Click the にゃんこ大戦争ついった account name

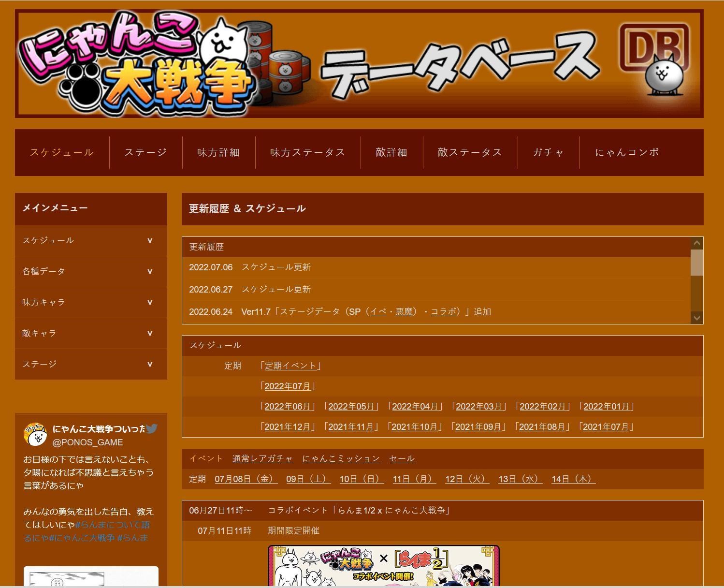[99, 429]
